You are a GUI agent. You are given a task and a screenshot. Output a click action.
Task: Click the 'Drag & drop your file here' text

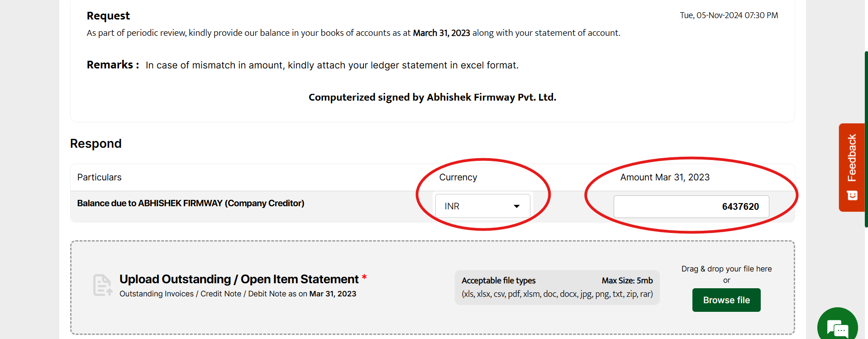click(726, 269)
